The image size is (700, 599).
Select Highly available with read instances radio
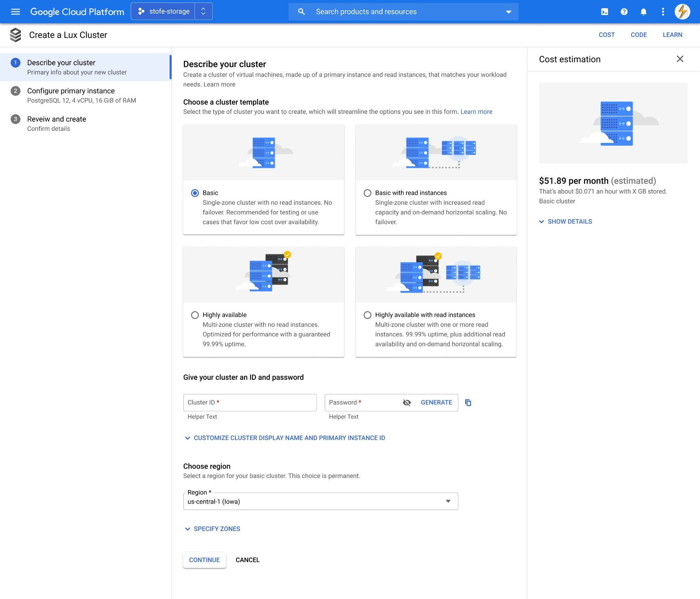[367, 315]
